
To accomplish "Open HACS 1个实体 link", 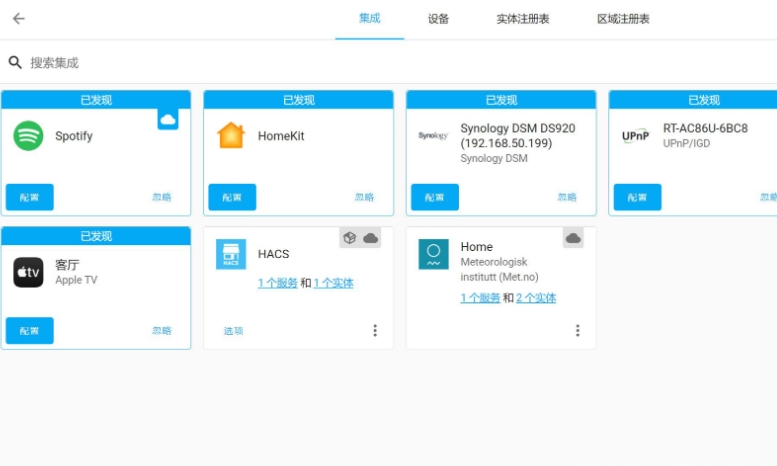I will click(333, 283).
